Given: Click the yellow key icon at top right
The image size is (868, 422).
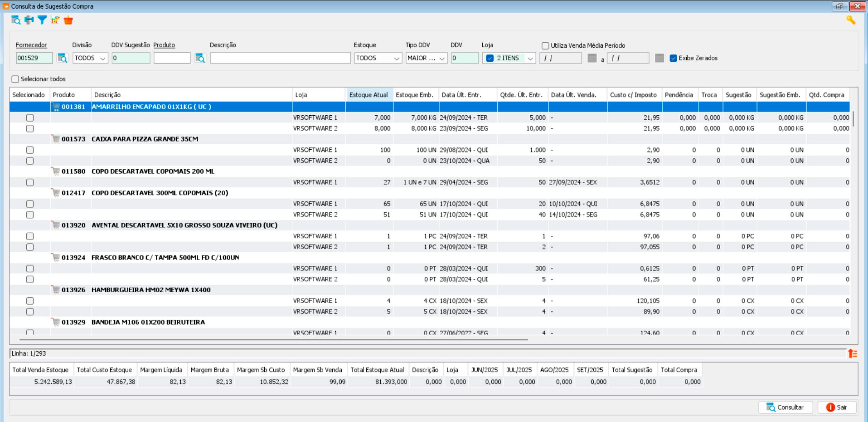Looking at the screenshot, I should (850, 20).
